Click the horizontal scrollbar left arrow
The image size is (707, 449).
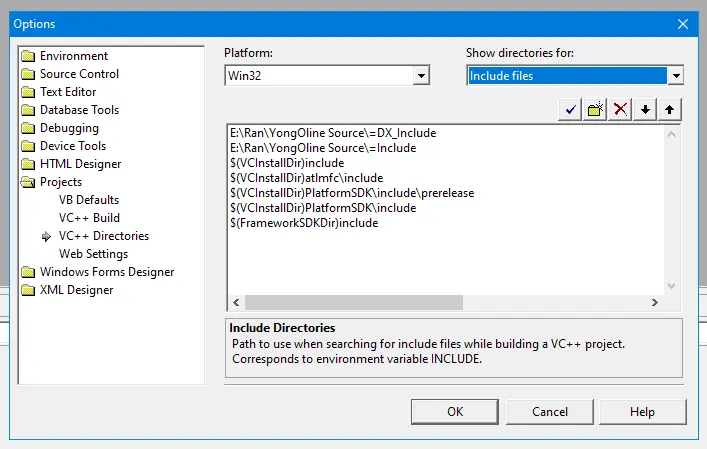coord(236,302)
